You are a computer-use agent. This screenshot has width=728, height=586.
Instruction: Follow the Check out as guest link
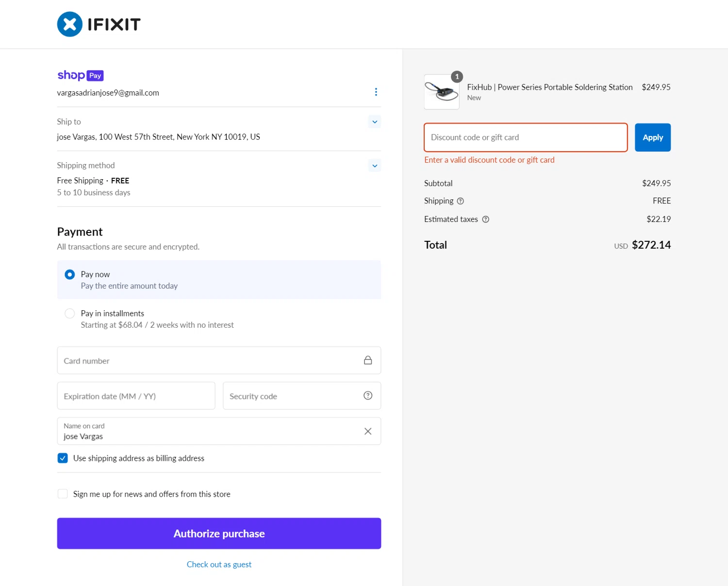pos(219,564)
